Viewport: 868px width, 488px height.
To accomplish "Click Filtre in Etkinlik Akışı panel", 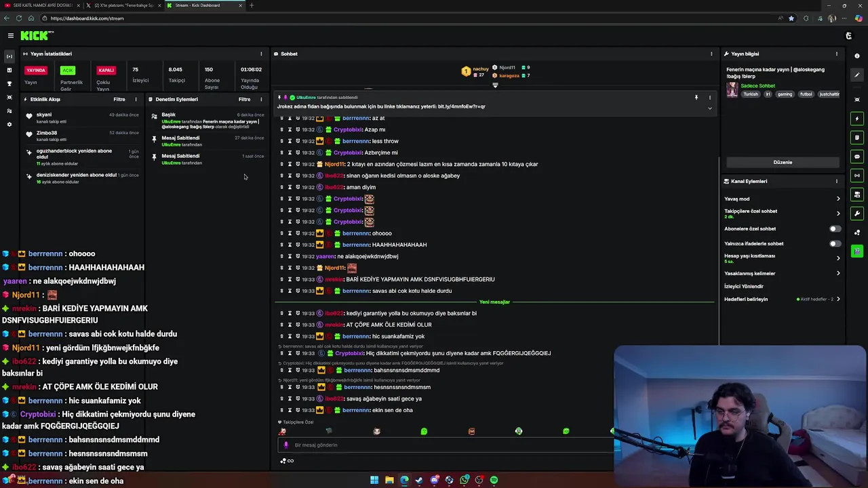I will [x=119, y=99].
